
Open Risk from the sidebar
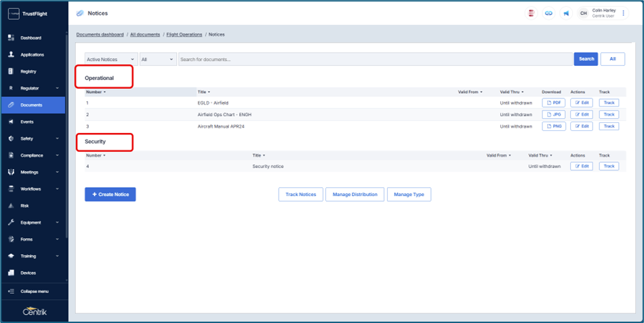tap(24, 206)
